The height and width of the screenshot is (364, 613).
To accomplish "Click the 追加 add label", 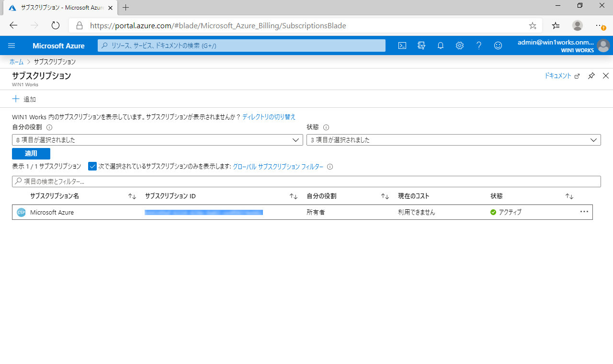I will click(x=30, y=99).
